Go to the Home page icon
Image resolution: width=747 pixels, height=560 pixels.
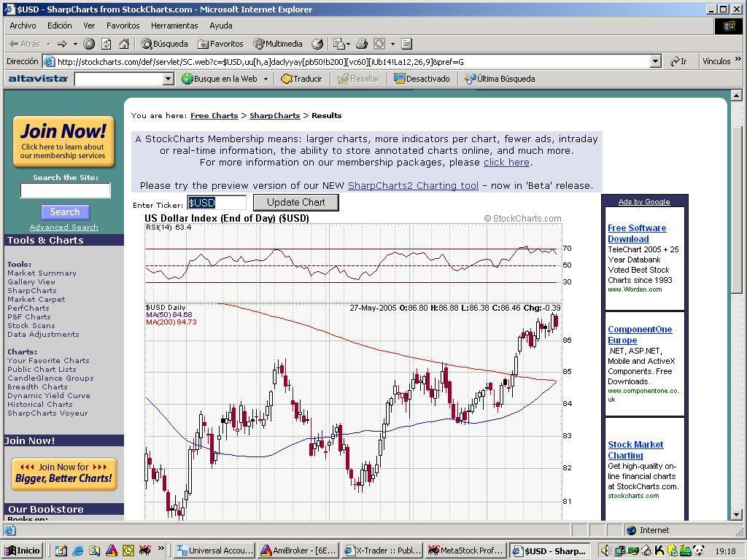124,44
